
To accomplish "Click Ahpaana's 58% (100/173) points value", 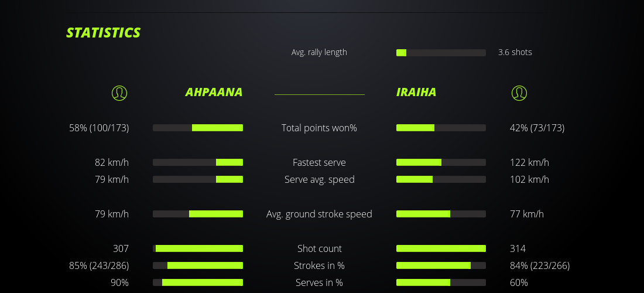I will click(99, 128).
